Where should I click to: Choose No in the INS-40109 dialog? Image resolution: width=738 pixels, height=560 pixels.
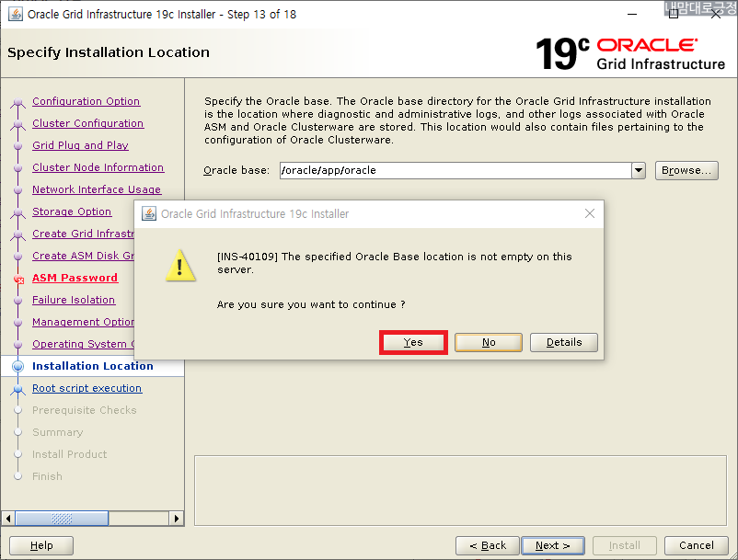(489, 342)
